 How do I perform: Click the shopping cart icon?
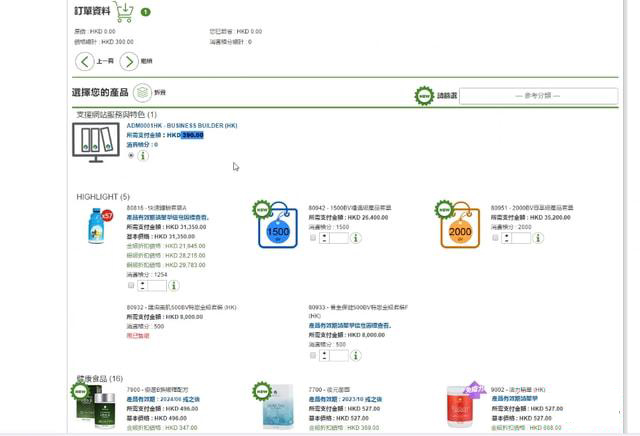pos(124,13)
